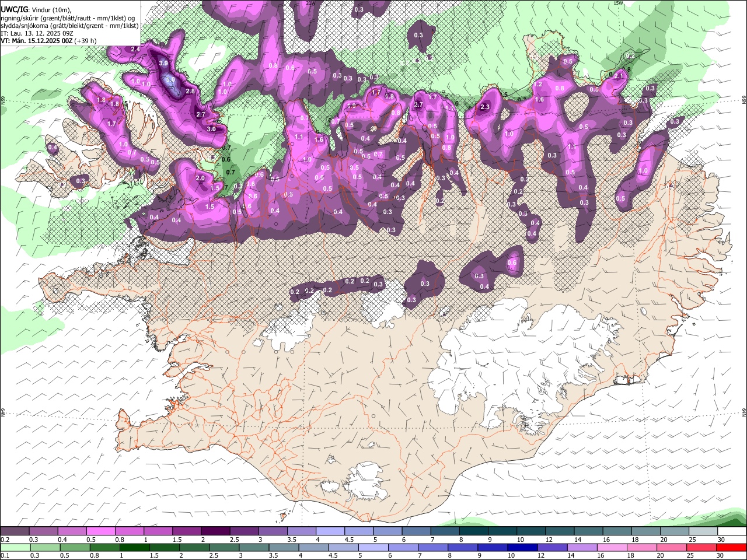
Task: Pick the white top-row swatch at 30
Action: 732,531
